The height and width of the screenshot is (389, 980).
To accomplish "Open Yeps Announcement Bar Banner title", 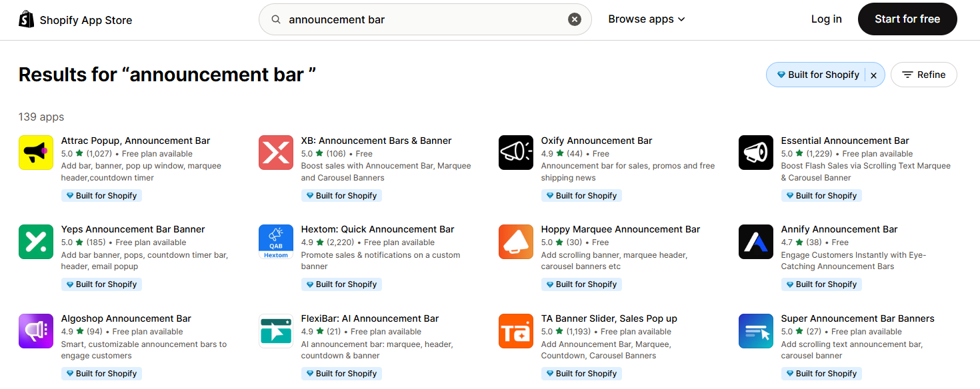I will pos(133,229).
